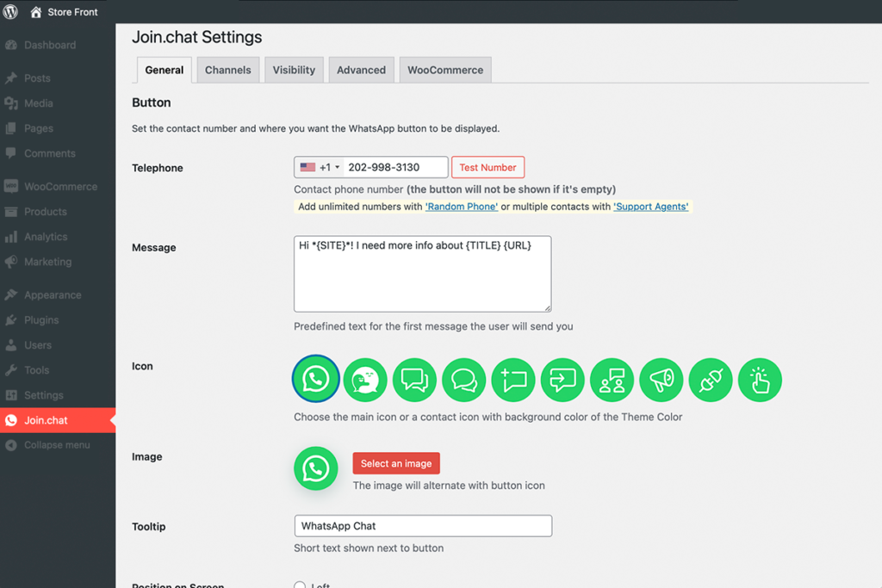Screen dimensions: 882x588
Task: Select the double round speech bubbles icon
Action: (464, 380)
